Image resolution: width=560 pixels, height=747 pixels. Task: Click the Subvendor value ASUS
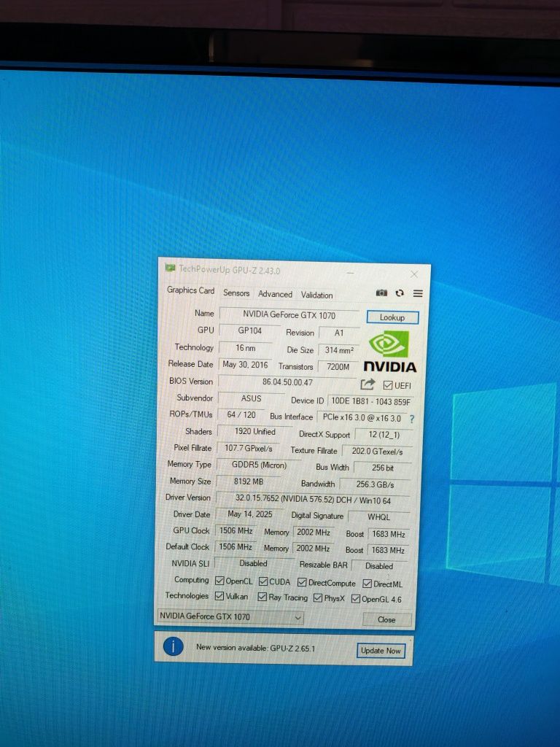click(251, 398)
